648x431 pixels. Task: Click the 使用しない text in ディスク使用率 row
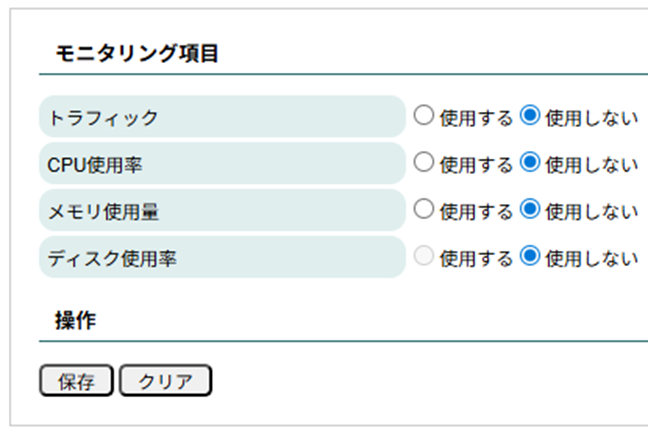click(591, 258)
